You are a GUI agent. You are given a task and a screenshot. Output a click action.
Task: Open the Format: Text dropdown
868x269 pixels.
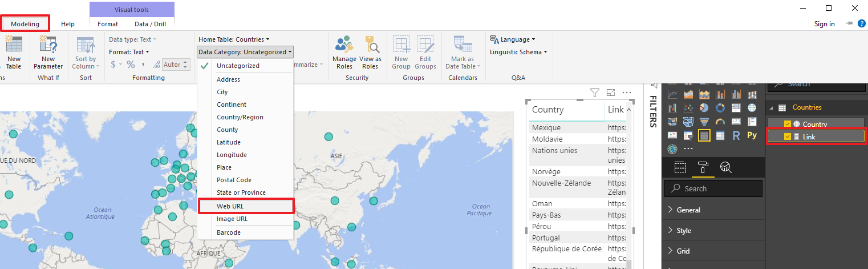tap(128, 52)
